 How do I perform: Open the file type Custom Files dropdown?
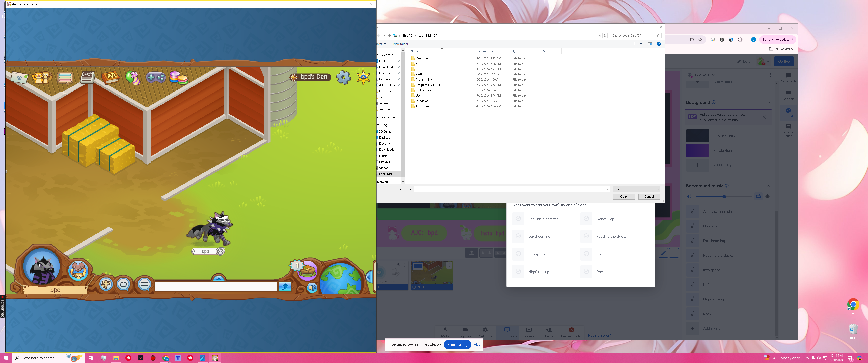click(636, 189)
